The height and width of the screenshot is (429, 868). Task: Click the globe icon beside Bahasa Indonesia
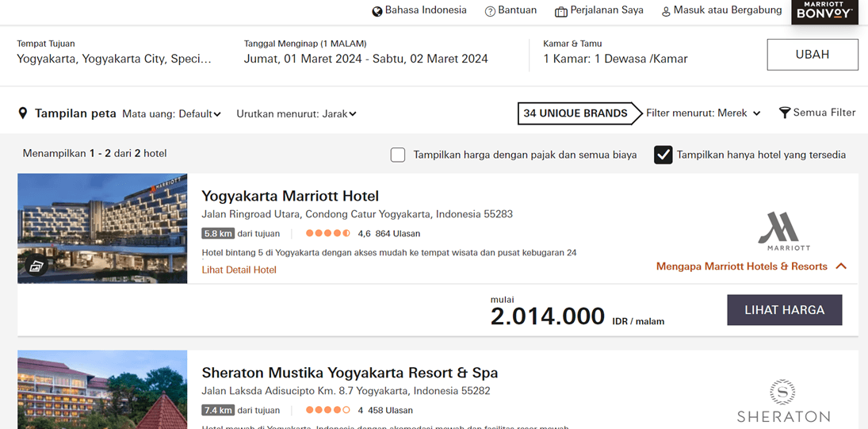tap(377, 12)
